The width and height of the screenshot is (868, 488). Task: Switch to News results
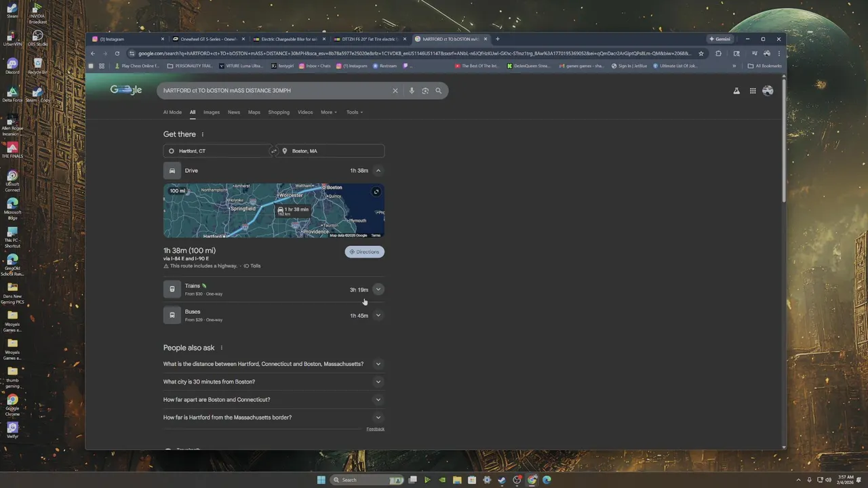point(234,113)
